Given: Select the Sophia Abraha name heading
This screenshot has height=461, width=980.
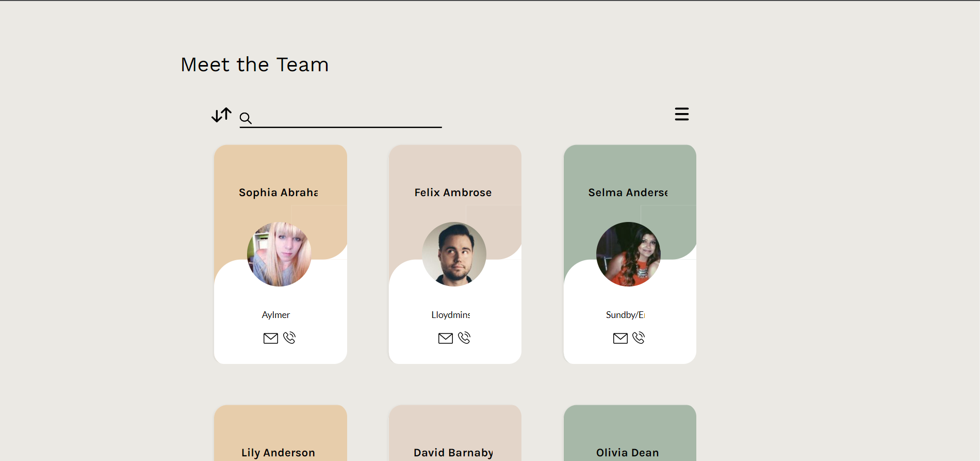Looking at the screenshot, I should (279, 193).
